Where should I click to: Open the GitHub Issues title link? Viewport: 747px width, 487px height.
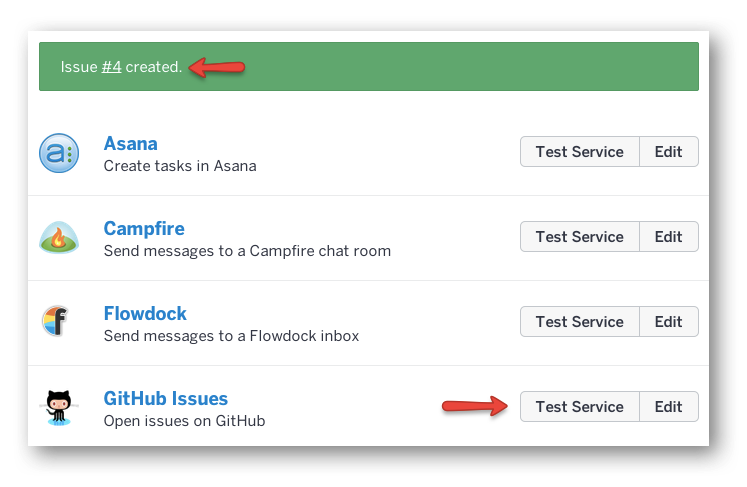click(x=166, y=398)
